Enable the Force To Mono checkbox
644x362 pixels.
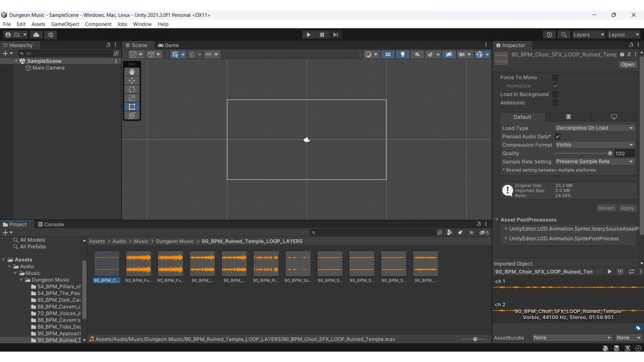click(555, 77)
